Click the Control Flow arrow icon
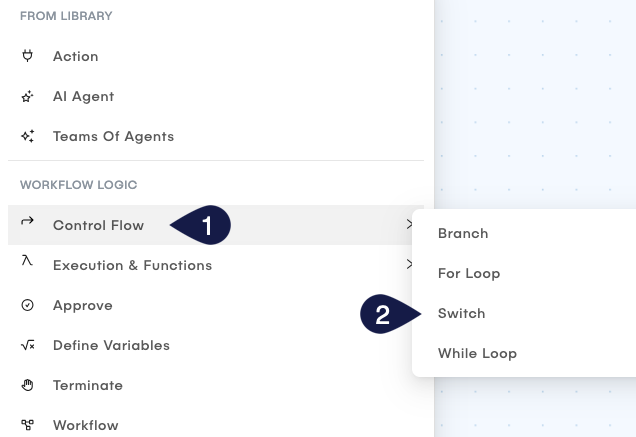Image resolution: width=636 pixels, height=437 pixels. tap(28, 222)
